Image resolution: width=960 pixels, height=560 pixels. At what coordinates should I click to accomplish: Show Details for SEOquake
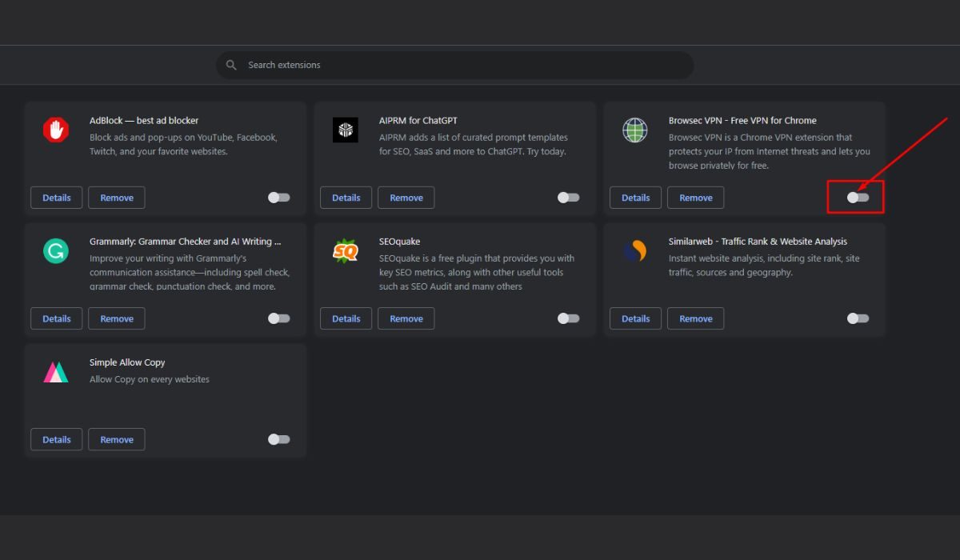point(346,318)
